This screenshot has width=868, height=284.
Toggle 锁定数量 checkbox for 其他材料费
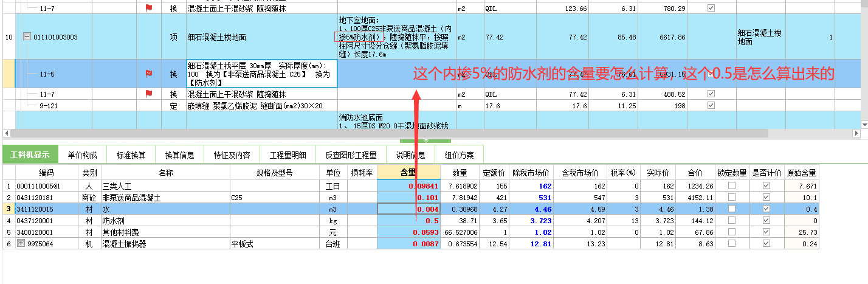click(x=732, y=232)
